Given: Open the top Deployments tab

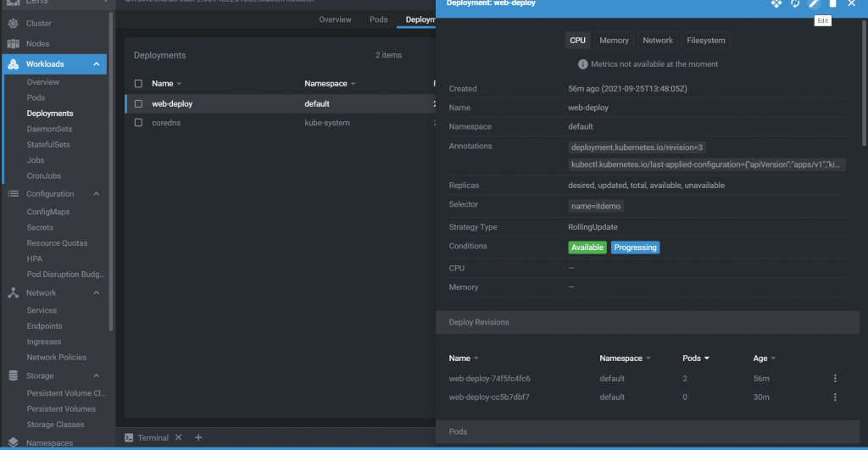Looking at the screenshot, I should click(420, 19).
